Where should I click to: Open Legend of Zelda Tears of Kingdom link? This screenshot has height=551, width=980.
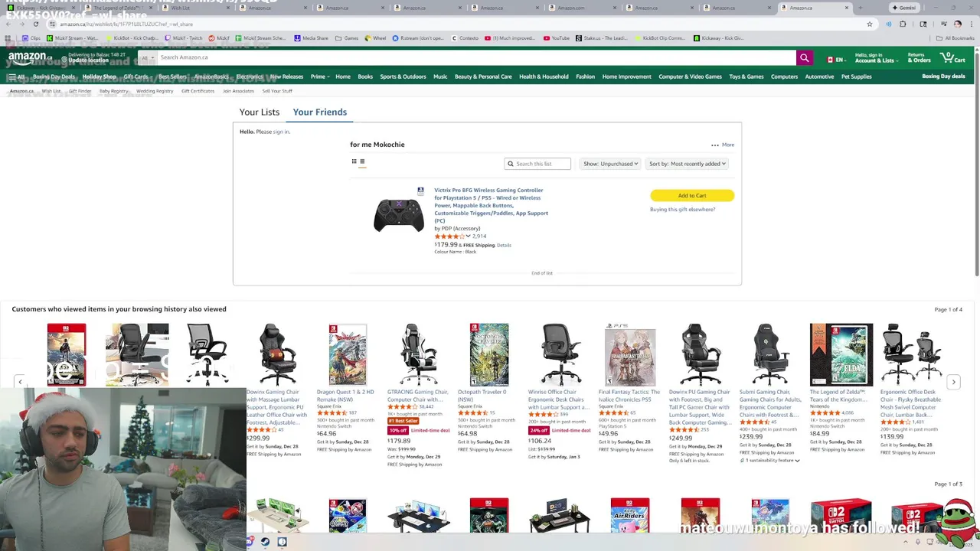[x=839, y=396]
